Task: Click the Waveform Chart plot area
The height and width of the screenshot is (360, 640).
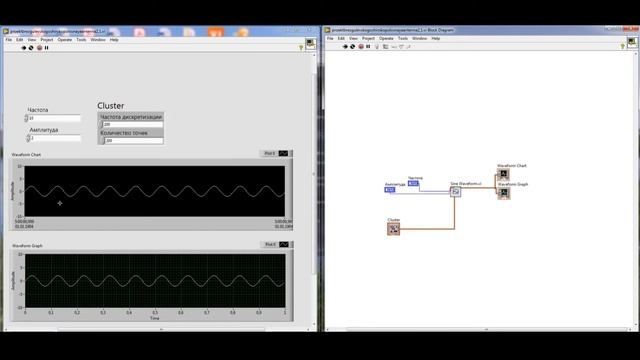Action: [x=155, y=191]
